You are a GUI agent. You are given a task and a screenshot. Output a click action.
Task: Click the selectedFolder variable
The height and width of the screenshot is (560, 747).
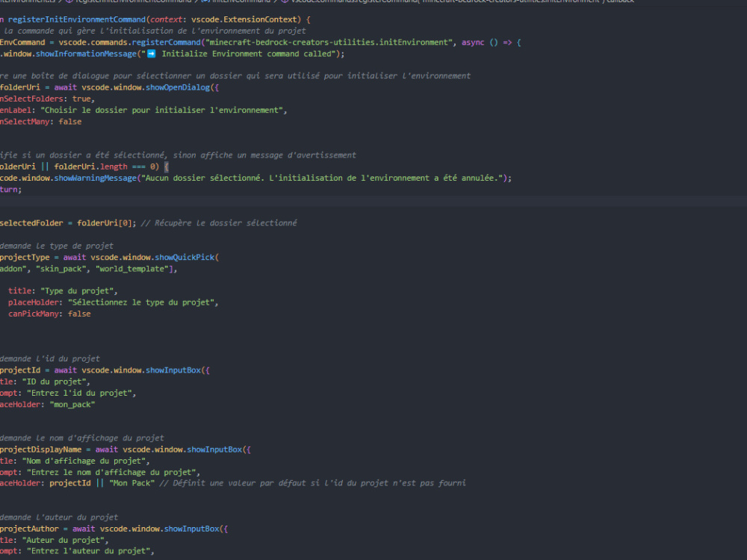click(x=31, y=223)
